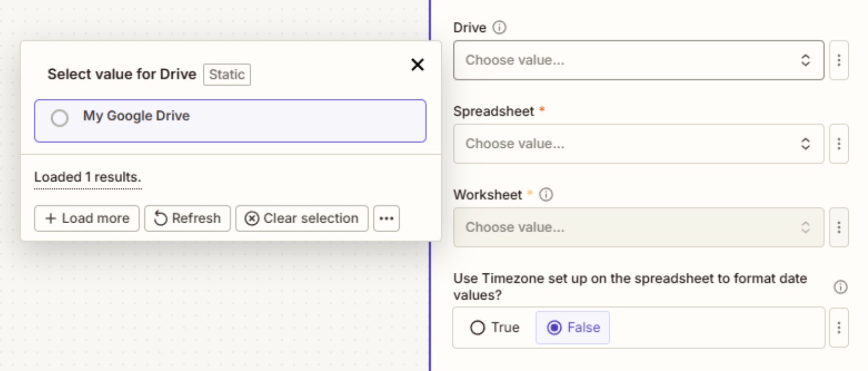Open the three-dot options for Drive field

tap(839, 60)
